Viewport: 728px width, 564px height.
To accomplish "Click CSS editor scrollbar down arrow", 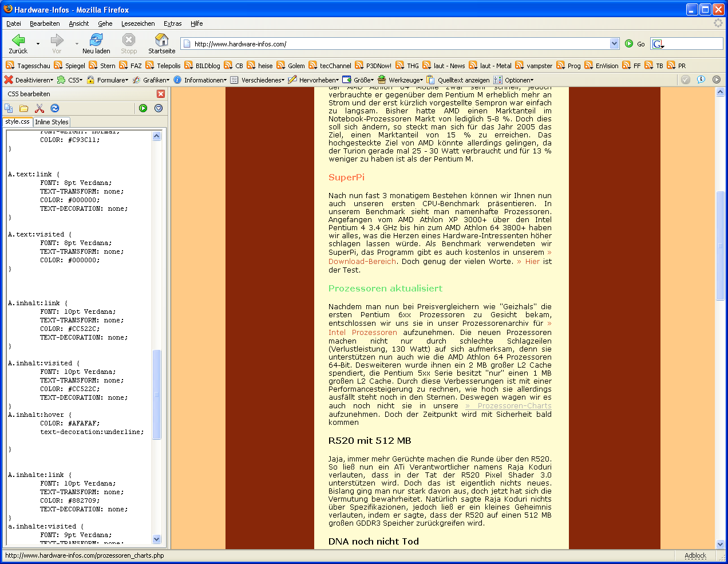I will (157, 539).
